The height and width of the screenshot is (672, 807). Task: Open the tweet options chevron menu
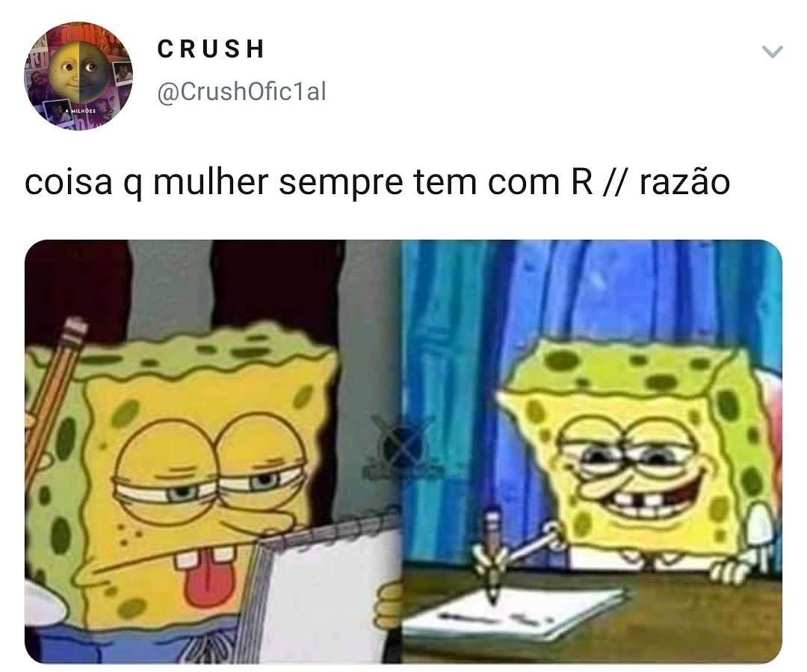click(772, 52)
